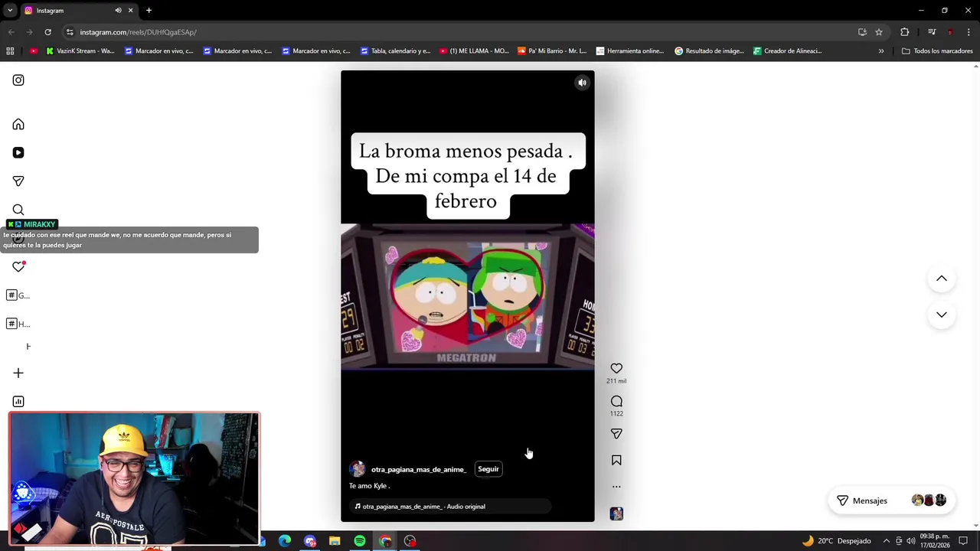Open Creador de Alineaci... bookmark
Screen dimensions: 980x551
coord(788,51)
